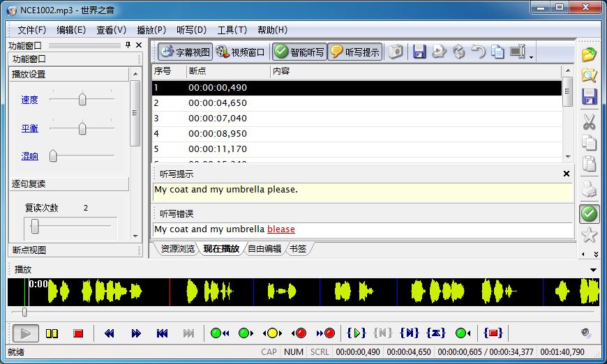Toggle the green checkmark button in sidebar

[x=589, y=213]
